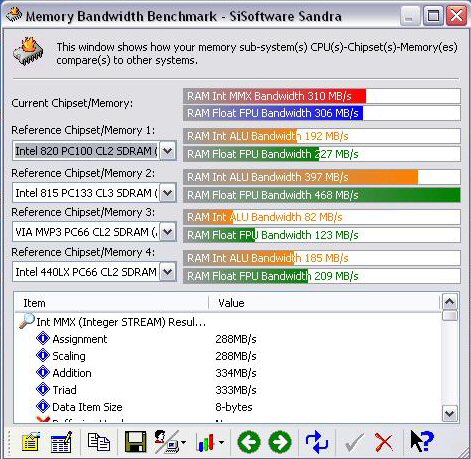Open the bar chart toolbar icon
This screenshot has width=471, height=459.
(x=205, y=443)
